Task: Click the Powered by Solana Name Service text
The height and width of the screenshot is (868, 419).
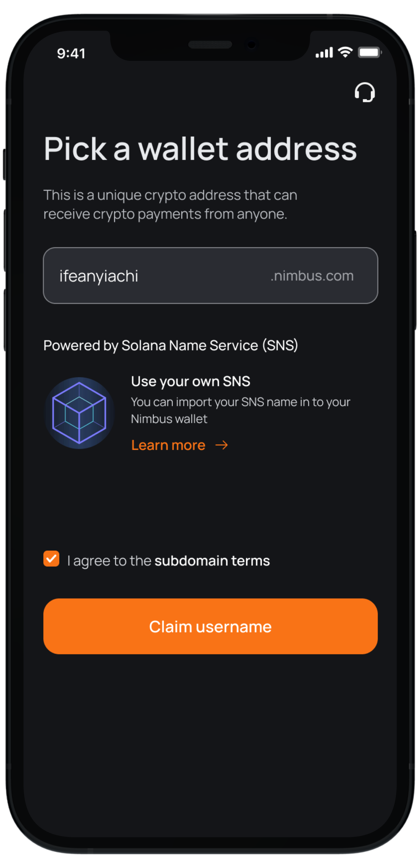Action: [x=171, y=345]
